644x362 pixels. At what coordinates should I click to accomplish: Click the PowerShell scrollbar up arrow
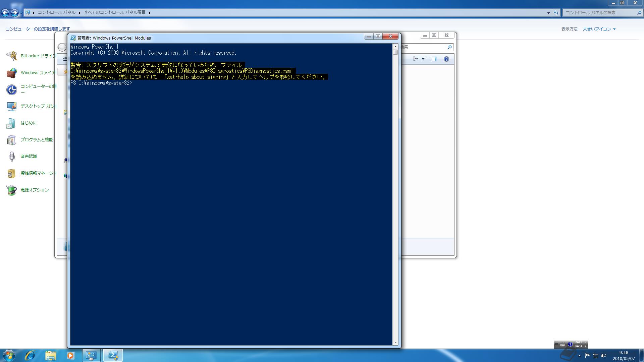point(395,47)
